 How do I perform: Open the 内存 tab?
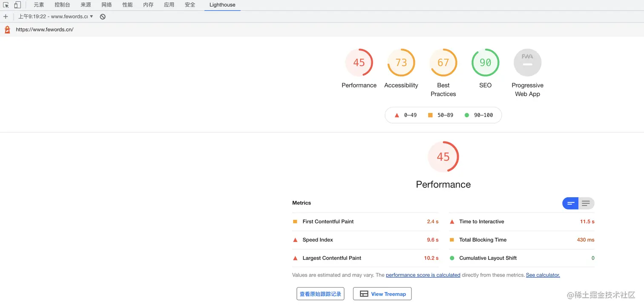click(x=148, y=5)
